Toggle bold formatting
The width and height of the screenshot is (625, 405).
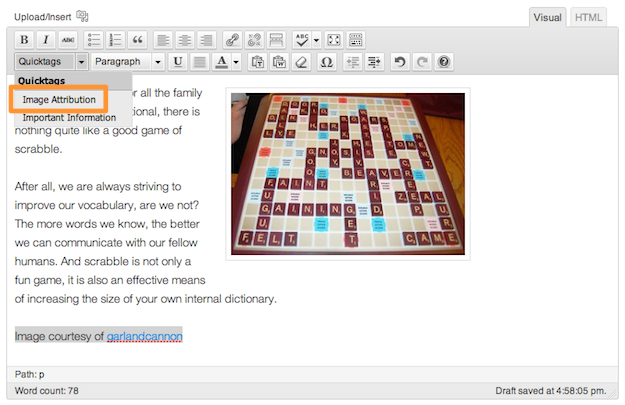point(24,40)
